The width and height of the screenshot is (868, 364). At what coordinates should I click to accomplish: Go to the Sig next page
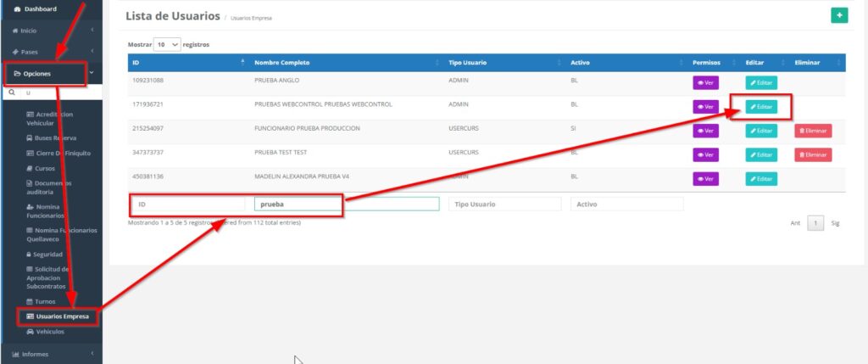click(x=834, y=223)
